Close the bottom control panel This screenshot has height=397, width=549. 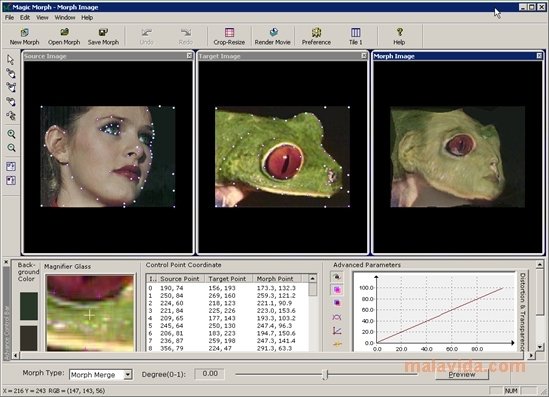coord(6,262)
